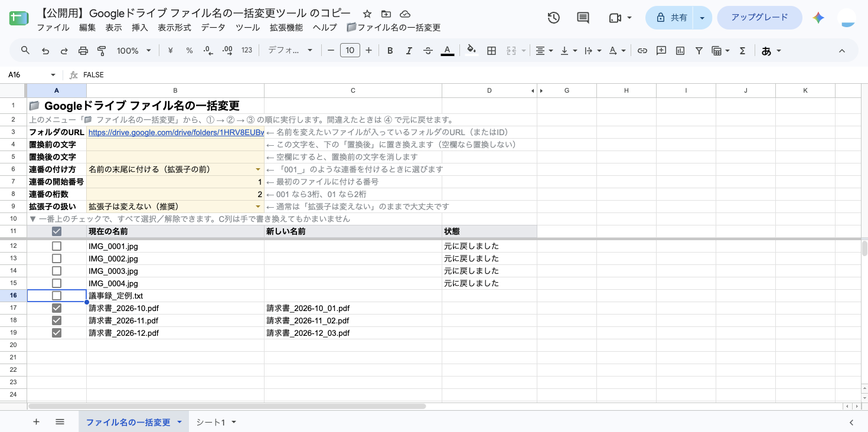Uncheck the box for 請求書_2026-12.pdf
The width and height of the screenshot is (868, 432).
point(57,333)
